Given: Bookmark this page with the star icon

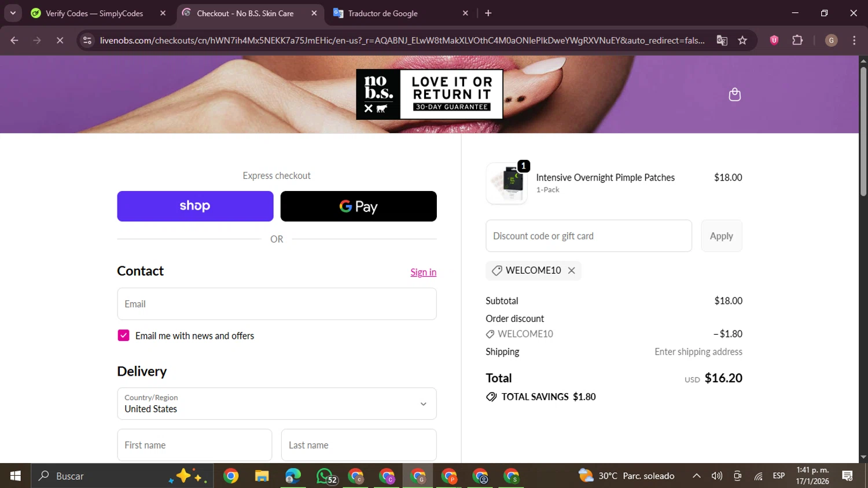Looking at the screenshot, I should [x=742, y=41].
